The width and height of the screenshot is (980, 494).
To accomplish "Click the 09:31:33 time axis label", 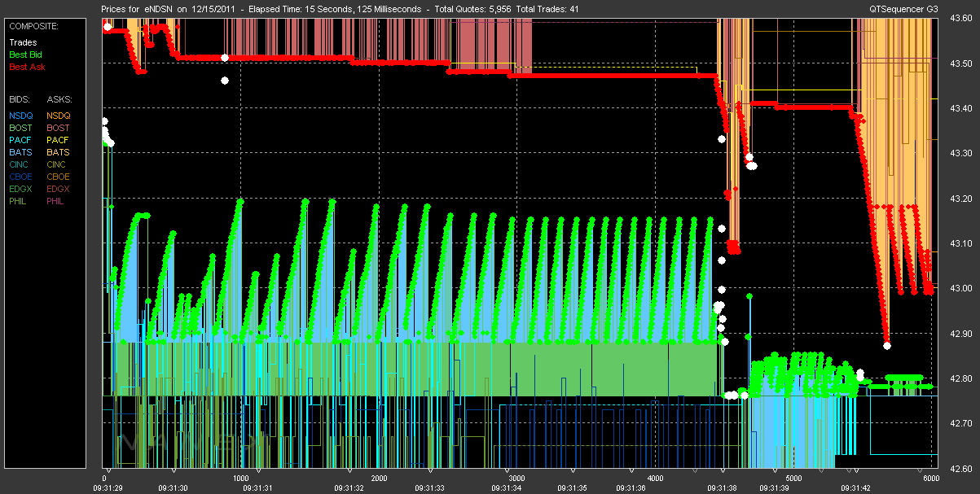I will tap(428, 487).
